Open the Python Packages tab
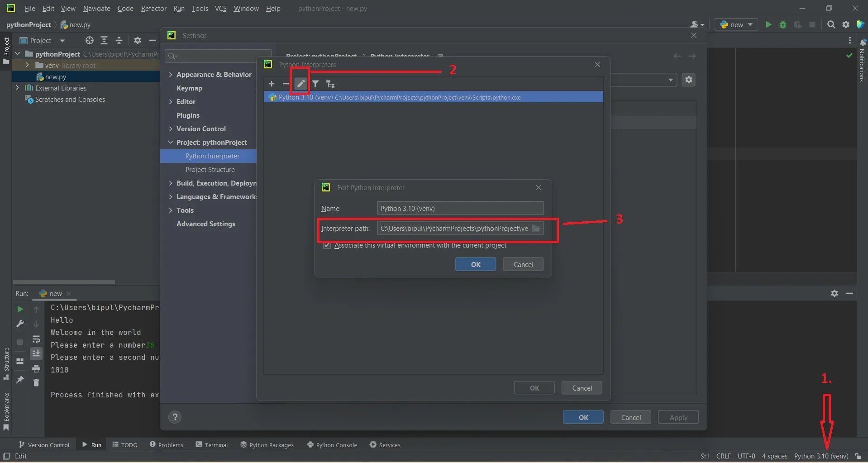The height and width of the screenshot is (463, 868). 267,445
